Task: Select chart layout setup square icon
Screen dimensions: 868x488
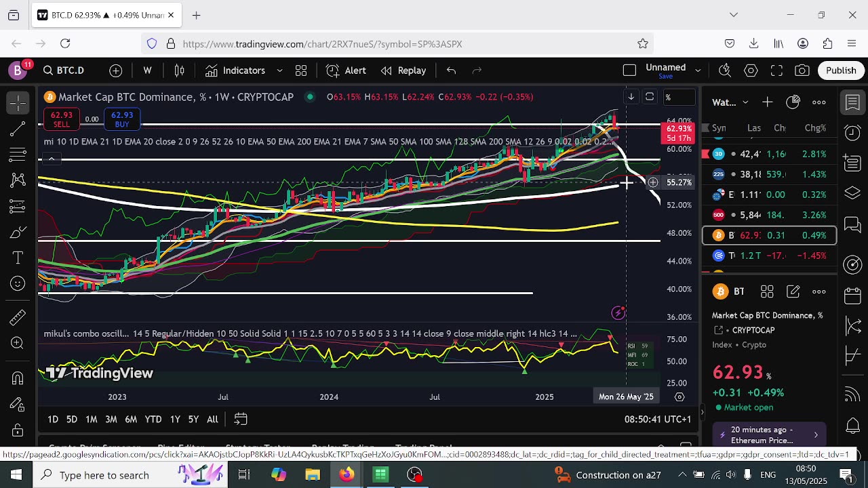Action: click(x=629, y=70)
